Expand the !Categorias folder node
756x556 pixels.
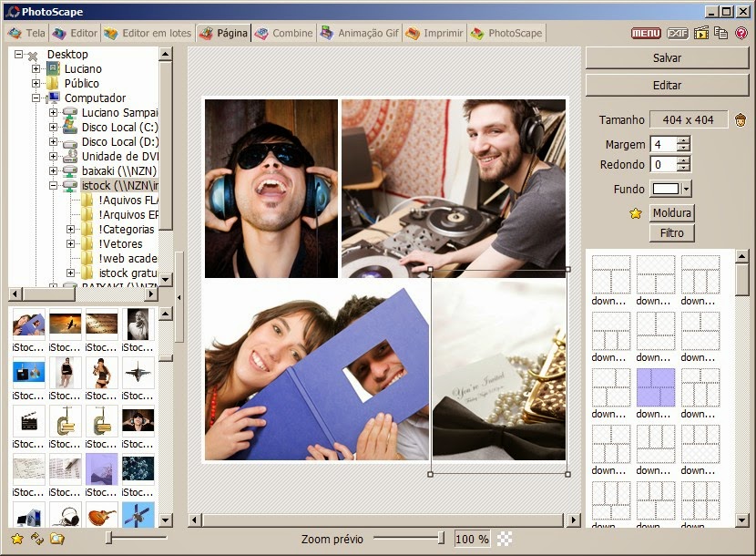click(x=70, y=230)
